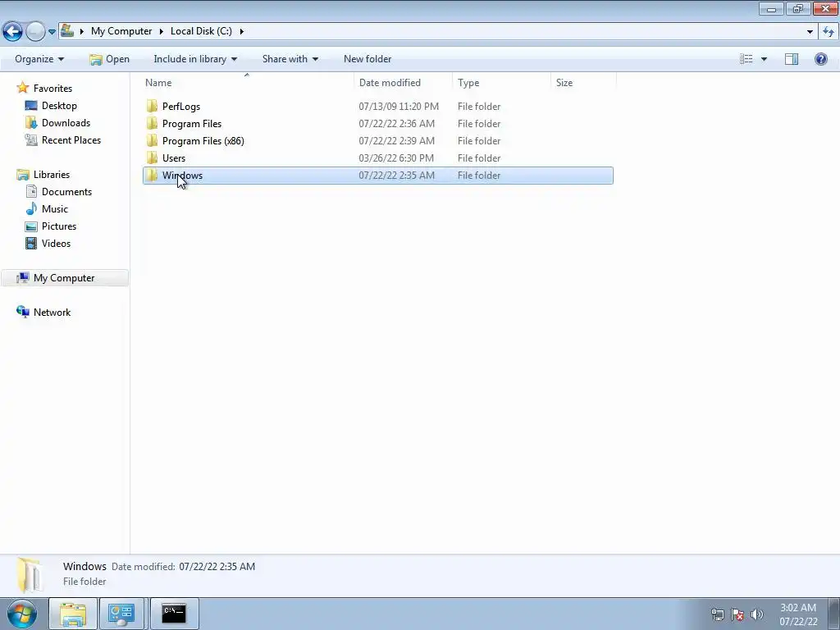Viewport: 840px width, 630px height.
Task: Select the Program Files (x86) folder icon
Action: (152, 140)
